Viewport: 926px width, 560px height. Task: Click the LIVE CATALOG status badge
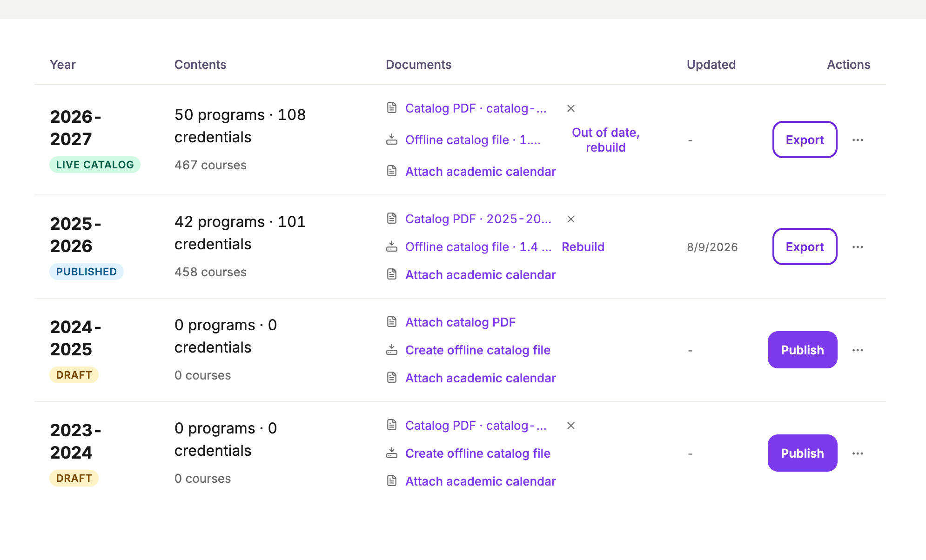point(95,165)
